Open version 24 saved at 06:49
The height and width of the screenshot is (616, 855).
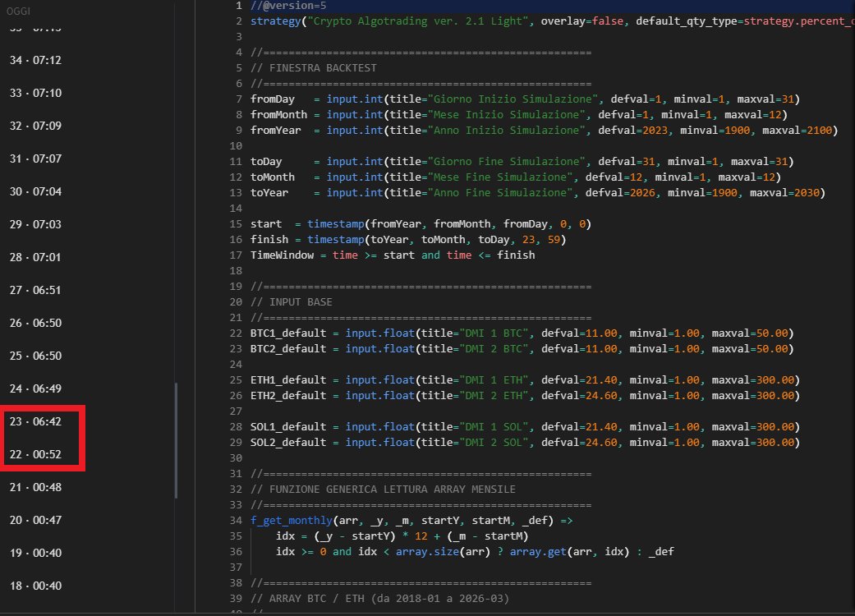[x=34, y=388]
